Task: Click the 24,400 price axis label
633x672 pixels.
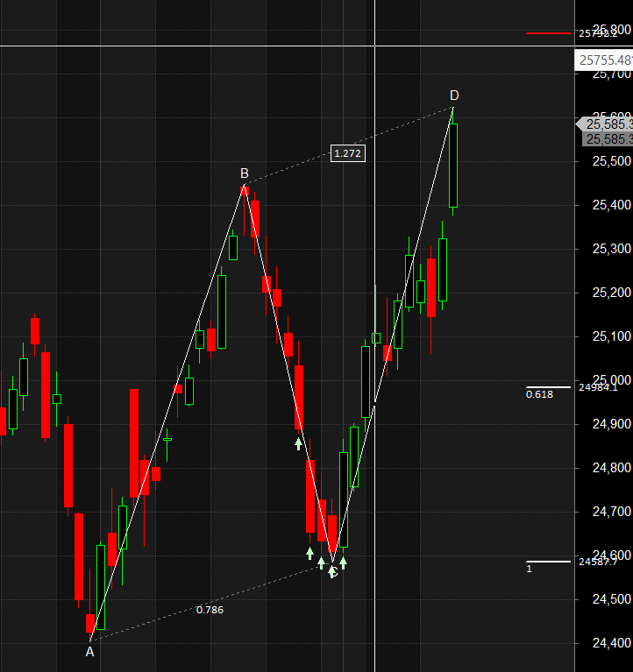Action: click(x=612, y=643)
